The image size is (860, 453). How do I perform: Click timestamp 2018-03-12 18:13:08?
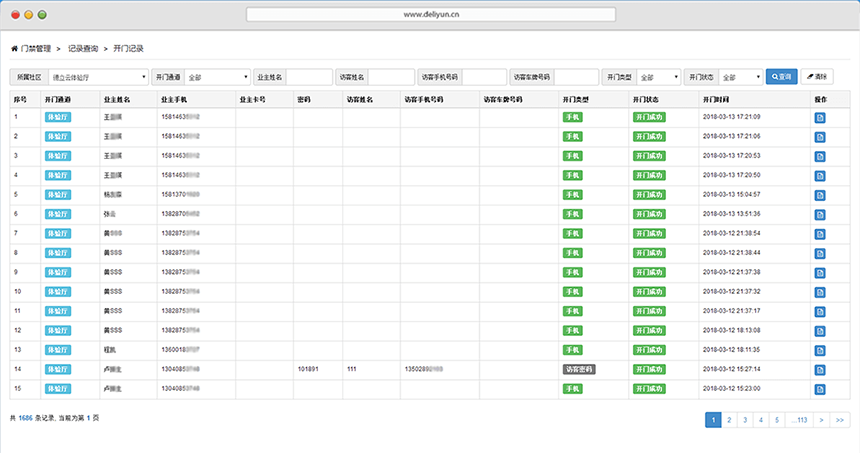tap(732, 330)
